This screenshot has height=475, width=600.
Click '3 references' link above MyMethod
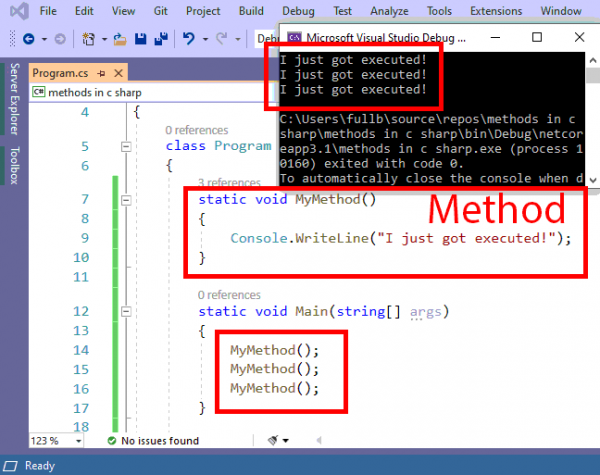point(229,183)
